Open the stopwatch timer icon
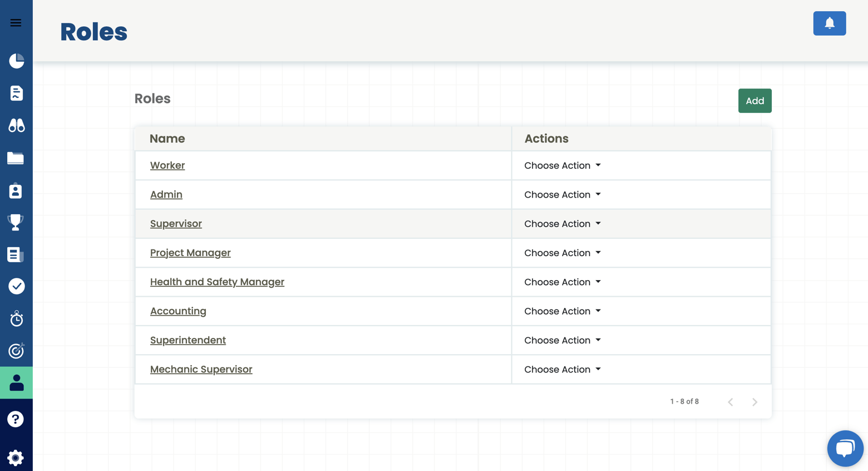This screenshot has width=868, height=471. 16,318
